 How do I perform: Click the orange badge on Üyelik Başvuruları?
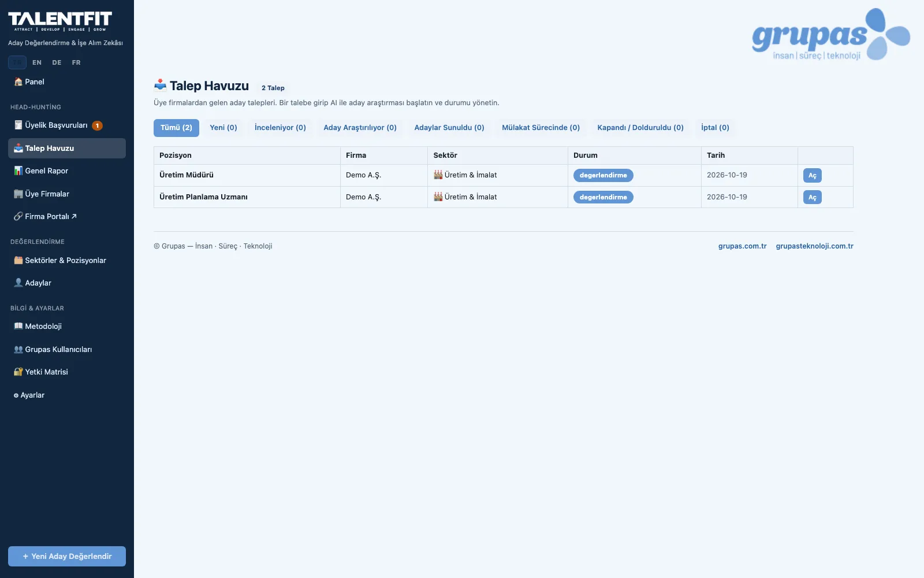pos(98,125)
